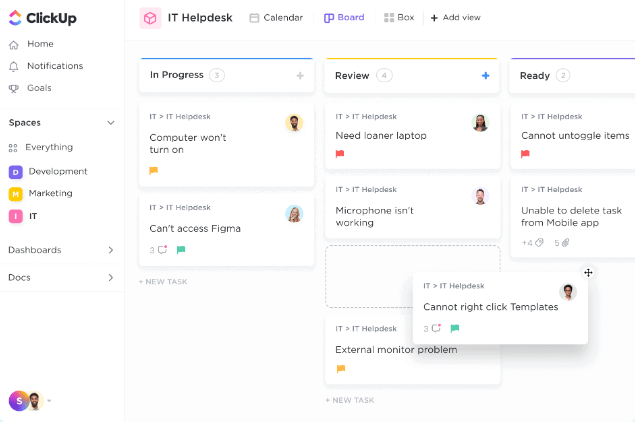Open user avatar dropdown menu
This screenshot has width=635, height=422.
49,401
